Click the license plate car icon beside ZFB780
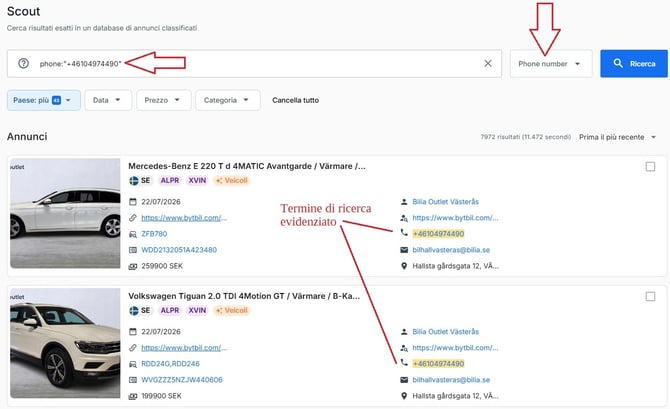This screenshot has width=670, height=409. click(133, 234)
